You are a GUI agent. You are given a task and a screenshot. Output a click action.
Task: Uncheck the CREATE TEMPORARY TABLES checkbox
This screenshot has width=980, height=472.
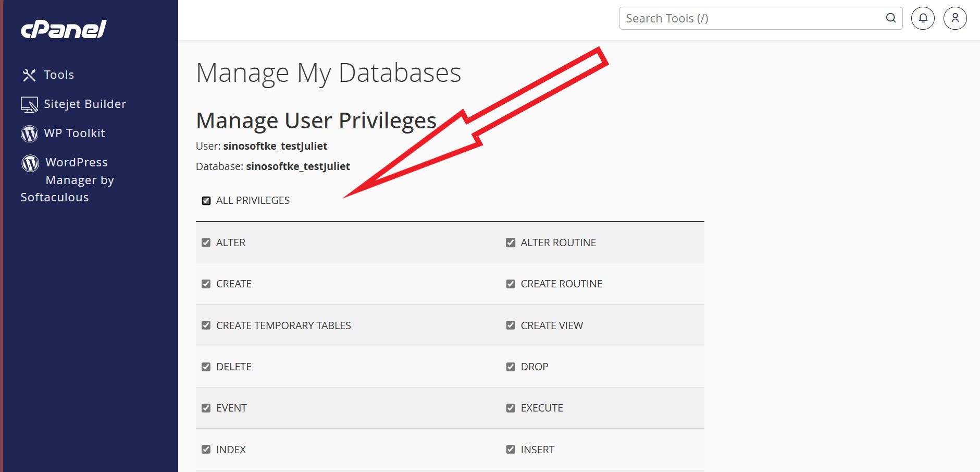(x=206, y=325)
